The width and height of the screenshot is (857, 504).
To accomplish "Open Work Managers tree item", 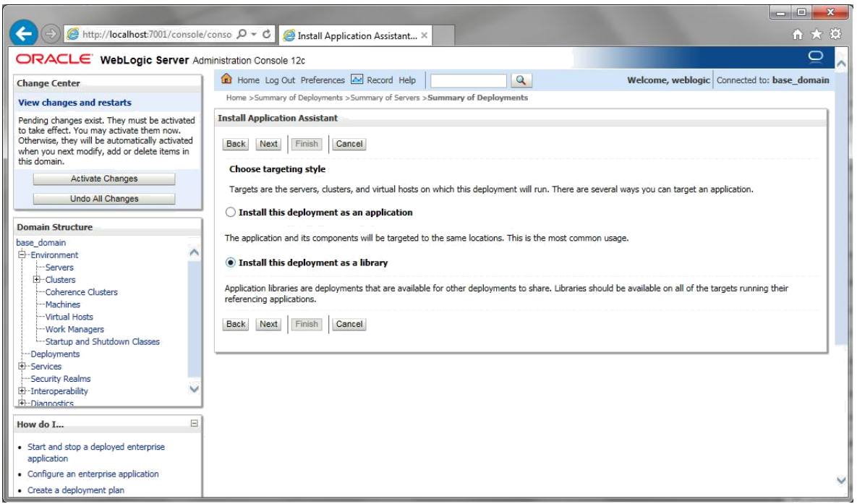I will (x=74, y=329).
